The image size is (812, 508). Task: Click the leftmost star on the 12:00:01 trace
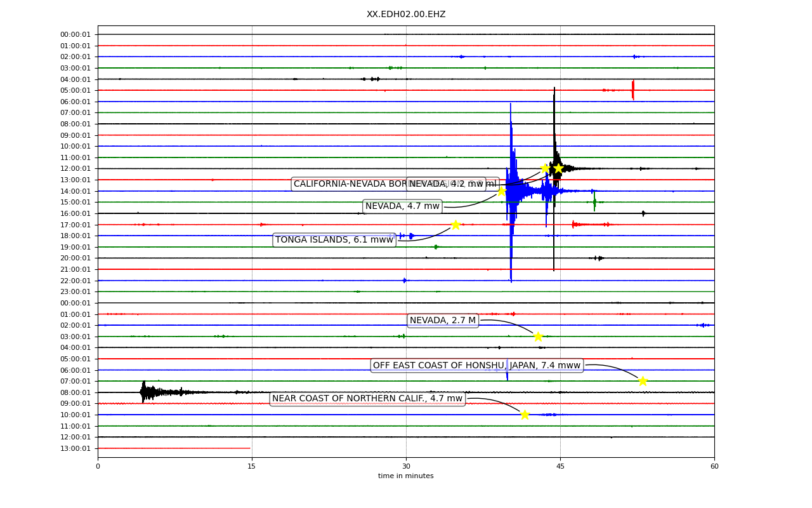pos(545,168)
